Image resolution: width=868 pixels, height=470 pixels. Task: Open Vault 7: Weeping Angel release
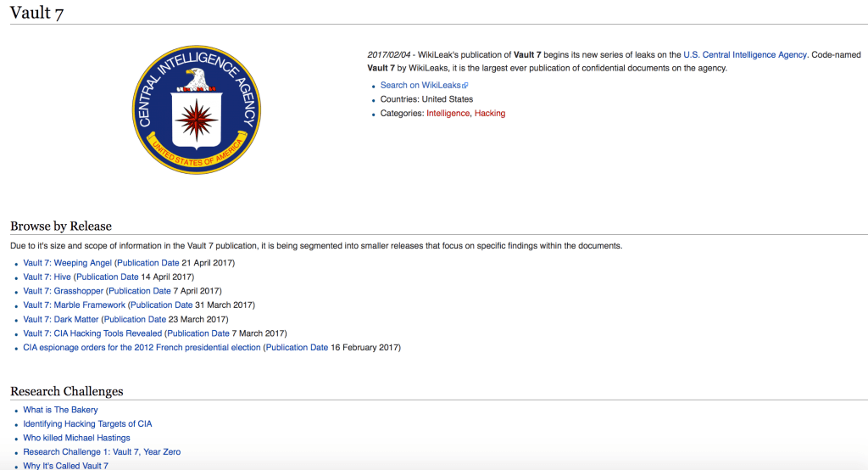[x=67, y=263]
